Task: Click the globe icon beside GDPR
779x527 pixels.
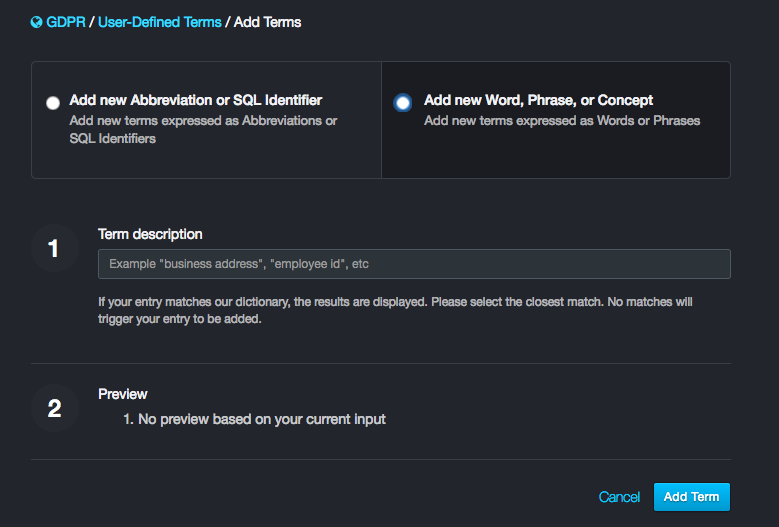Action: tap(37, 22)
